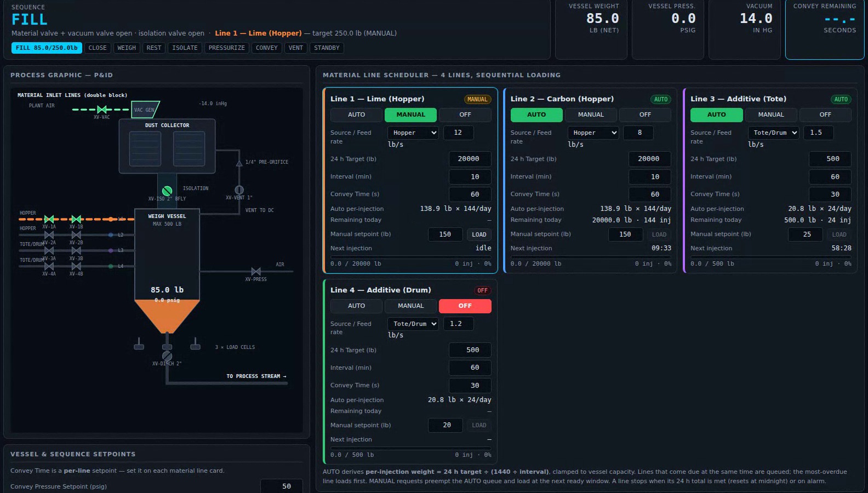Click the XV-1A hopper inlet valve

pos(49,219)
